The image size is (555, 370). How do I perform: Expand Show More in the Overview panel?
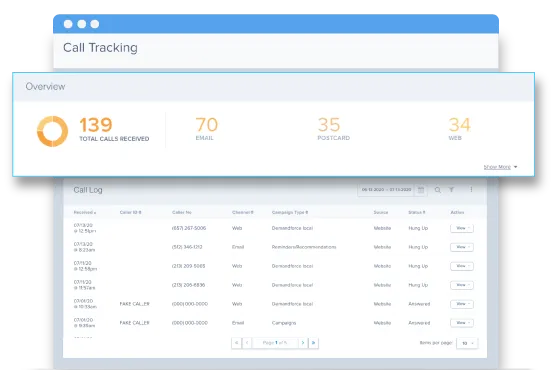[500, 167]
